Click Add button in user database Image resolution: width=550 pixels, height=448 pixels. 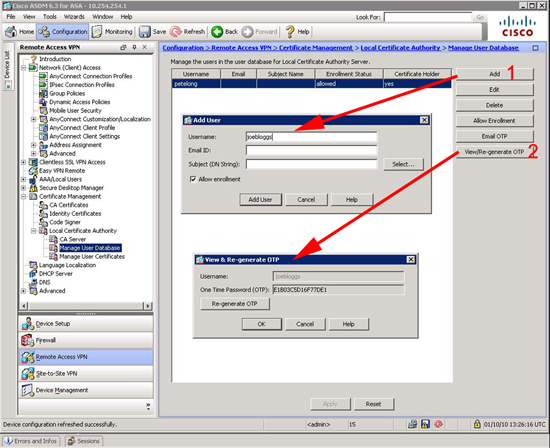pos(495,74)
